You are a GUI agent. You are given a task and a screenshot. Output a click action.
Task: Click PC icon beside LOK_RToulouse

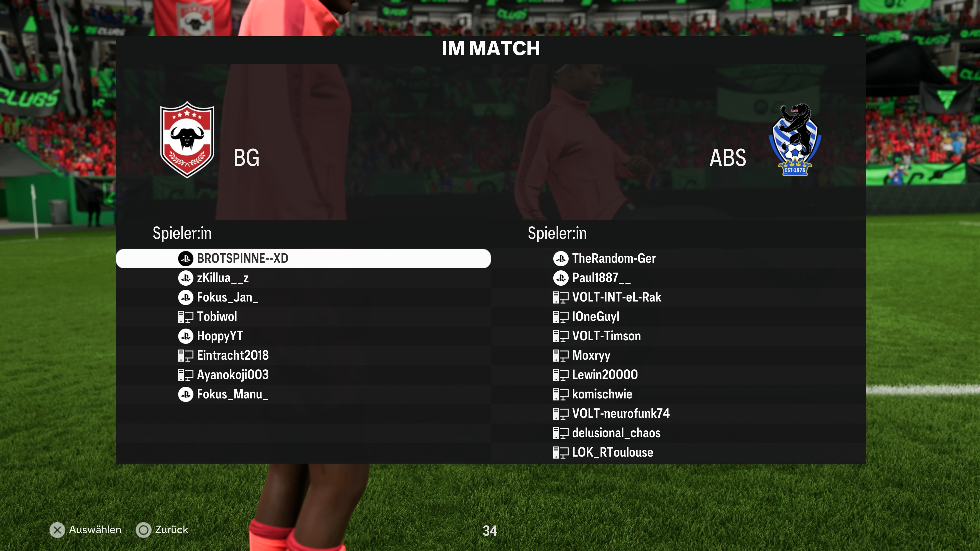pyautogui.click(x=561, y=453)
